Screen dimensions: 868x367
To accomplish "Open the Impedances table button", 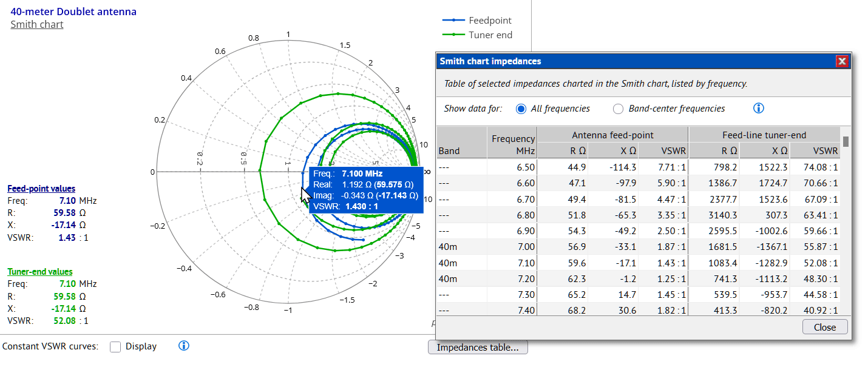I will coord(478,348).
